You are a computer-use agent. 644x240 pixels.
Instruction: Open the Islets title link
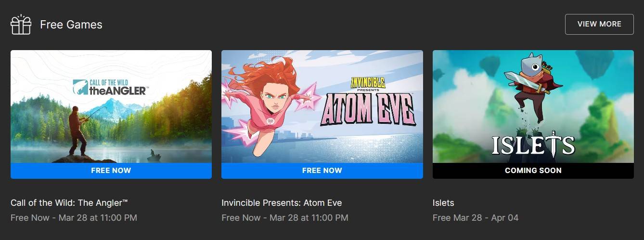coord(443,203)
